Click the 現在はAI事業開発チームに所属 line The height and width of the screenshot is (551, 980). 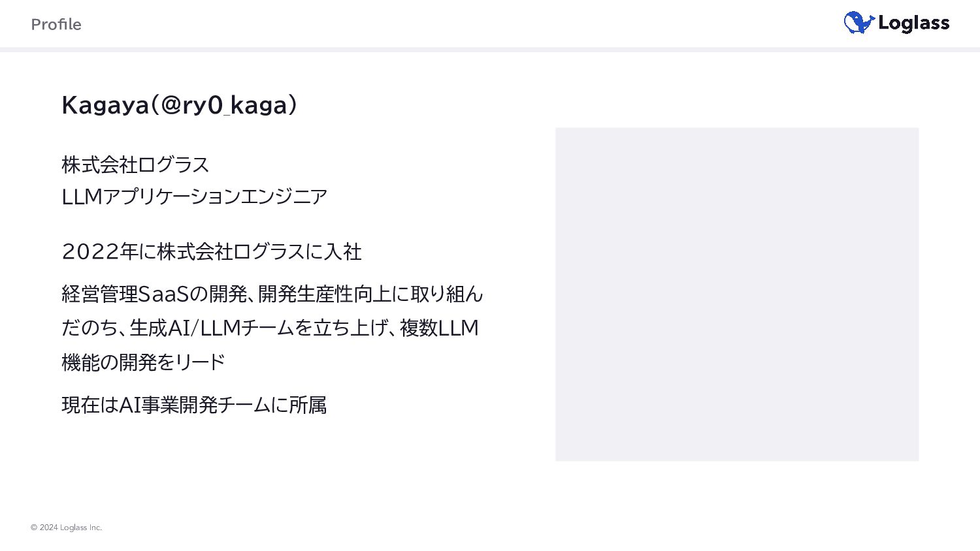click(x=194, y=405)
